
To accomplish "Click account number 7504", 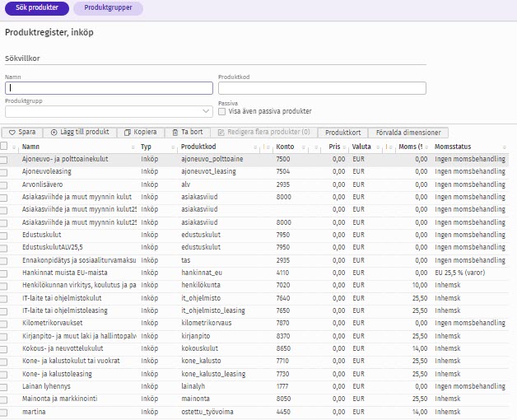I will (283, 171).
